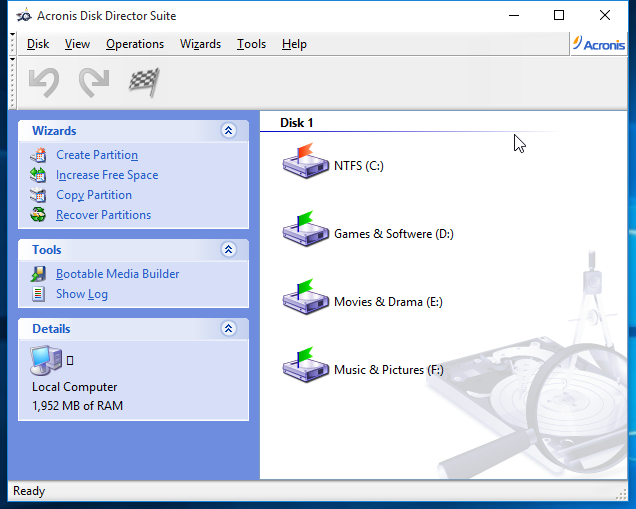
Task: Launch the Create Partition wizard link
Action: (x=97, y=155)
